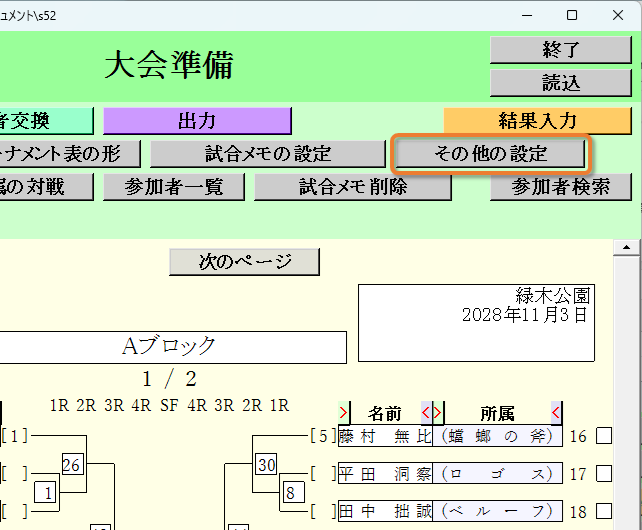
Task: Close the window
Action: (x=618, y=15)
